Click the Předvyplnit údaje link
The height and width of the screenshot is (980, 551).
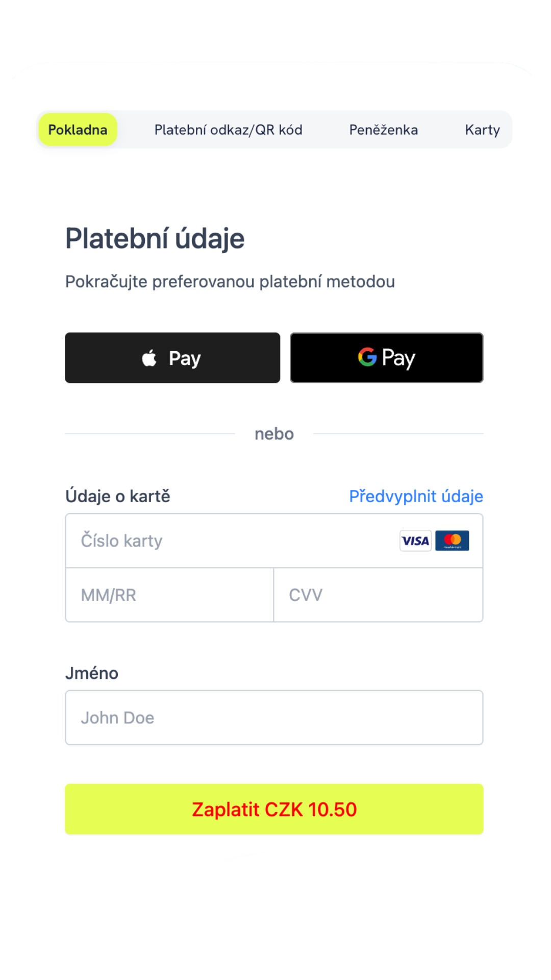coord(416,496)
